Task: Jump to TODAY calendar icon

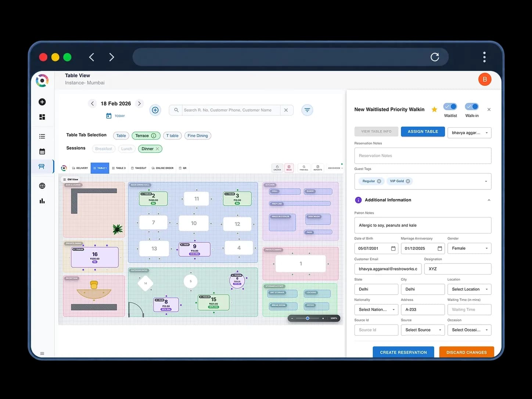Action: click(109, 116)
